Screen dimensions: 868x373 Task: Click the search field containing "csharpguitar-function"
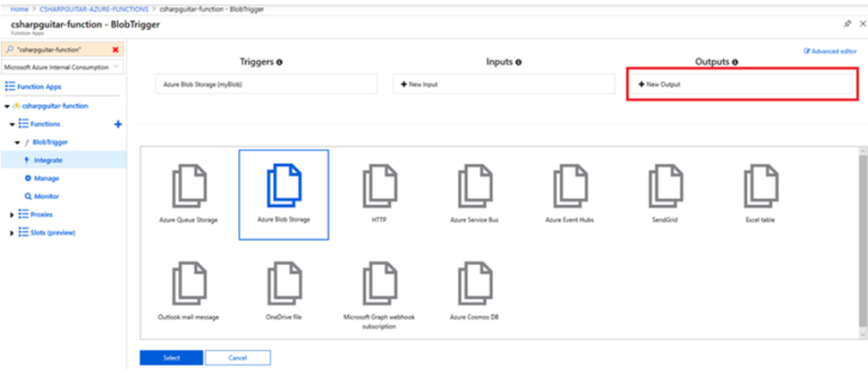pos(63,50)
